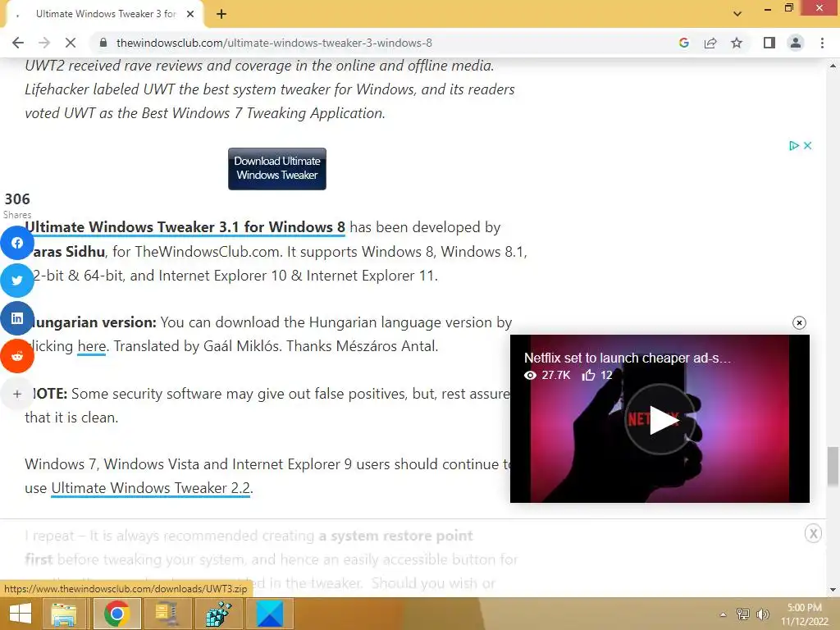840x630 pixels.
Task: Open Ultimate Windows Tweaker 3.1 for Windows 8 link
Action: (x=185, y=227)
